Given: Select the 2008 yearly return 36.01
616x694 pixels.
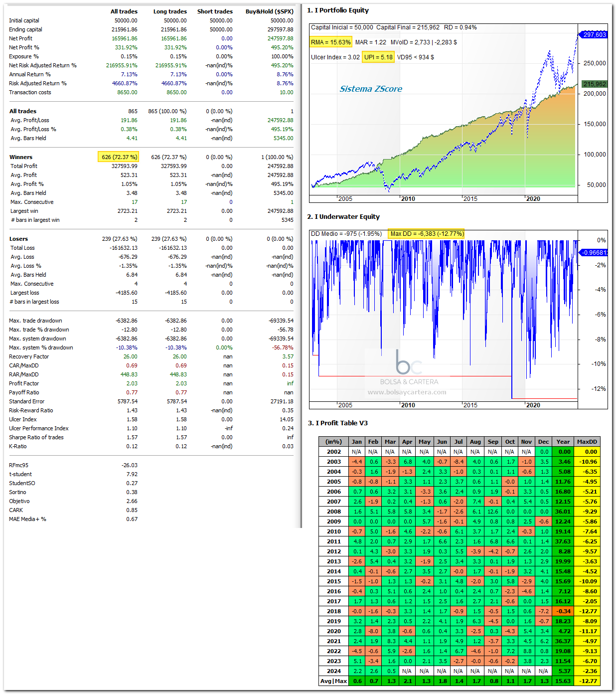Looking at the screenshot, I should point(563,512).
